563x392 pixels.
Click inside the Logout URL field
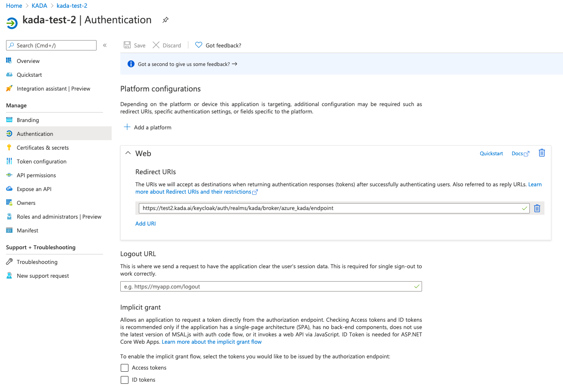(x=271, y=286)
